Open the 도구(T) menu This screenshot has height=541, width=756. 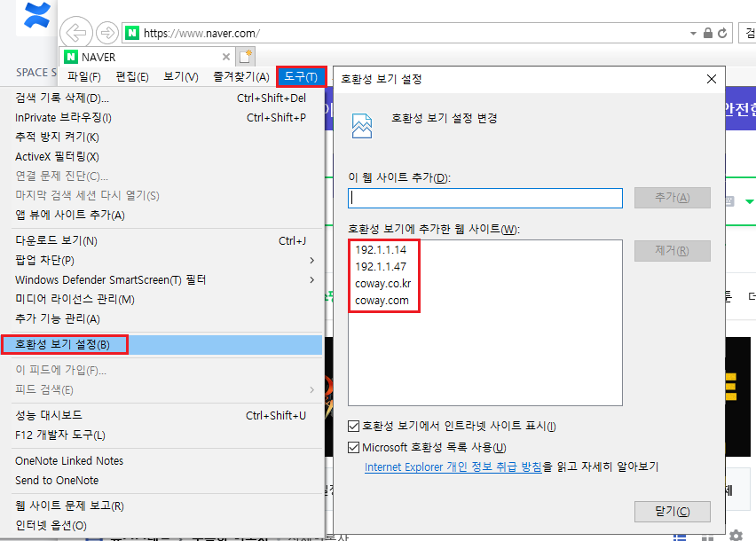click(302, 76)
